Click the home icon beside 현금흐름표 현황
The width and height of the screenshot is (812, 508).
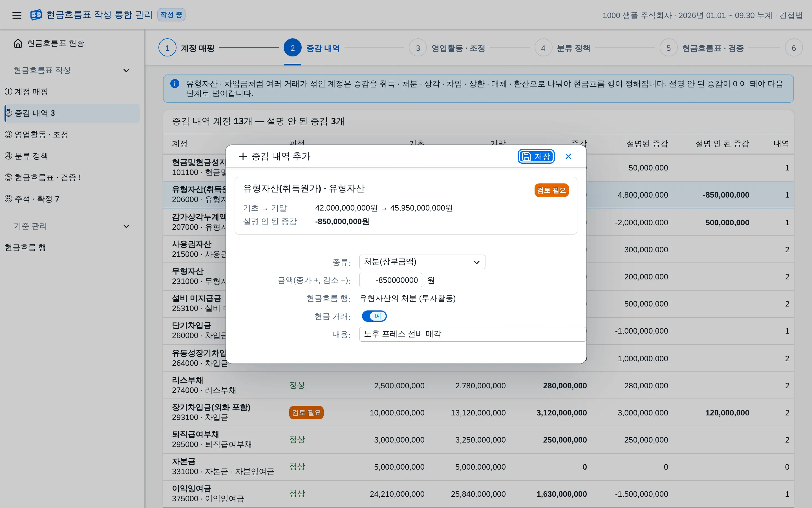tap(18, 43)
